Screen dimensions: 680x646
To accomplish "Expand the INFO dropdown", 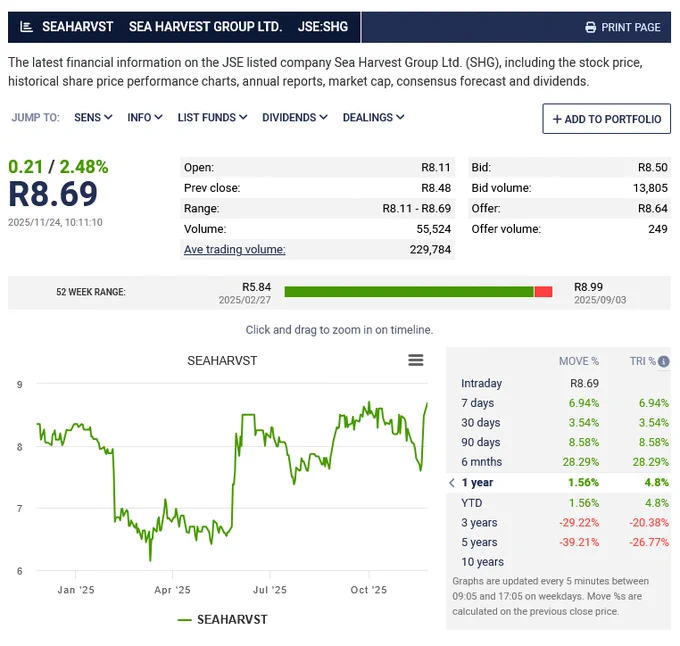I will [x=145, y=117].
